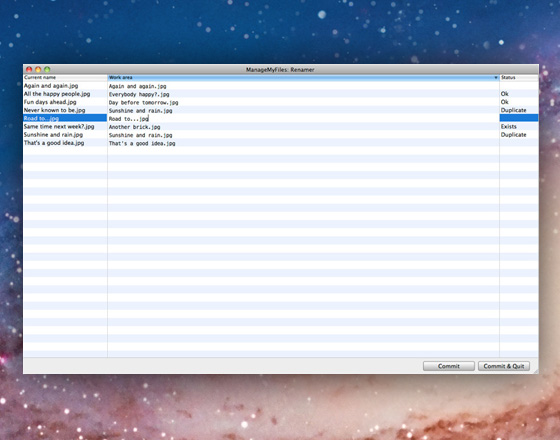Viewport: 560px width, 440px height.
Task: Edit "Another brick.jpg" in Work area
Action: [134, 127]
